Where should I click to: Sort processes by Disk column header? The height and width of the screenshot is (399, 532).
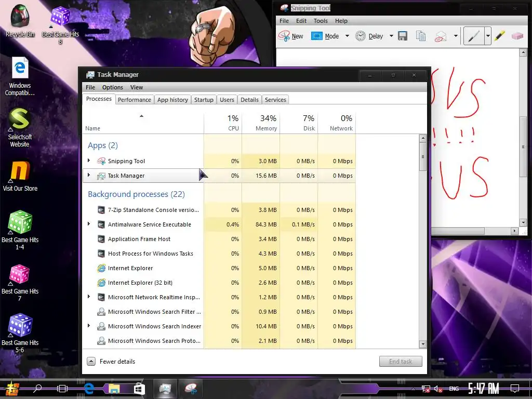point(299,123)
